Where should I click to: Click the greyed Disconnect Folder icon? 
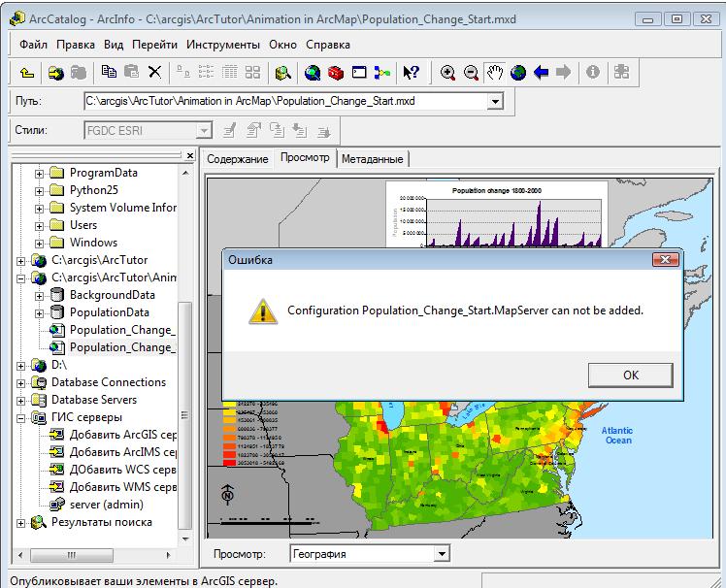pos(79,72)
